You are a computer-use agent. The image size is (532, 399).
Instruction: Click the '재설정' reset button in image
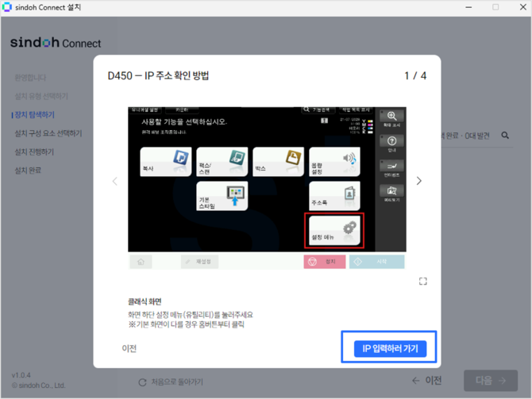tap(199, 262)
